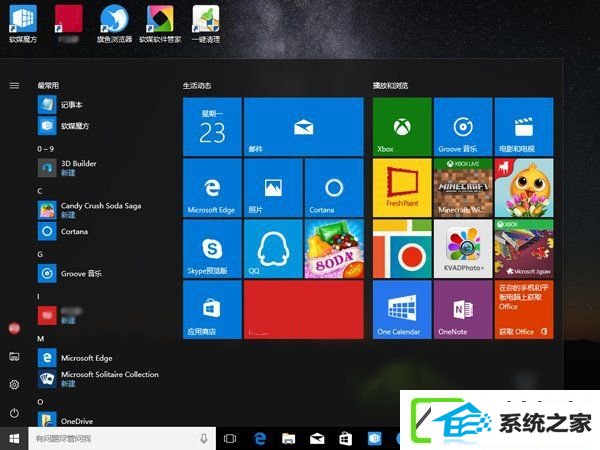Image resolution: width=600 pixels, height=450 pixels.
Task: Launch Microsoft Solitaire Collection from list
Action: tap(98, 378)
